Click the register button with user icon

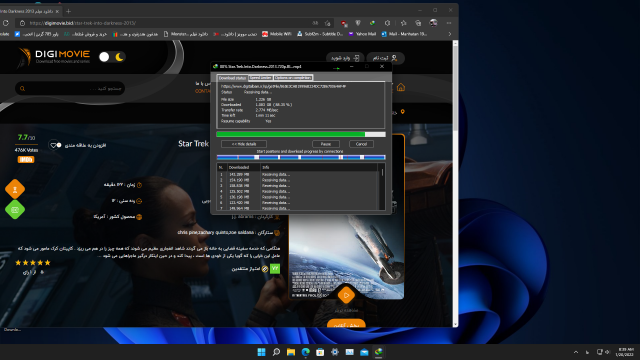(x=385, y=58)
